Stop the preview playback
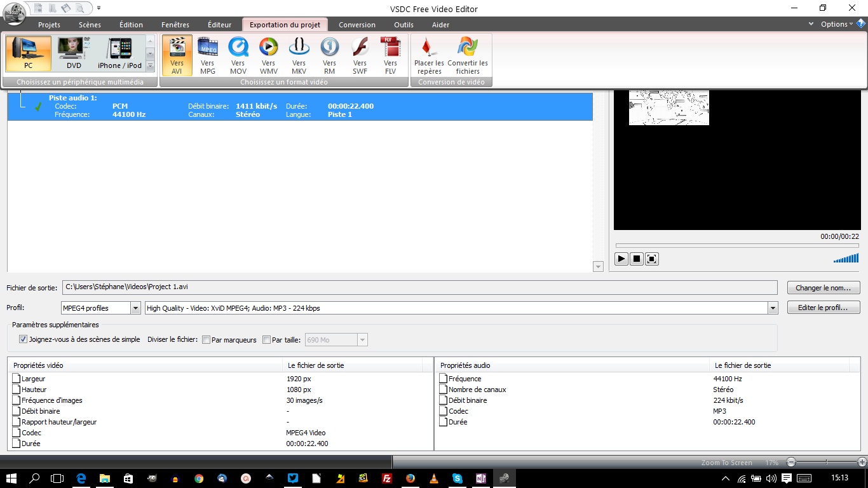The width and height of the screenshot is (868, 488). 637,259
